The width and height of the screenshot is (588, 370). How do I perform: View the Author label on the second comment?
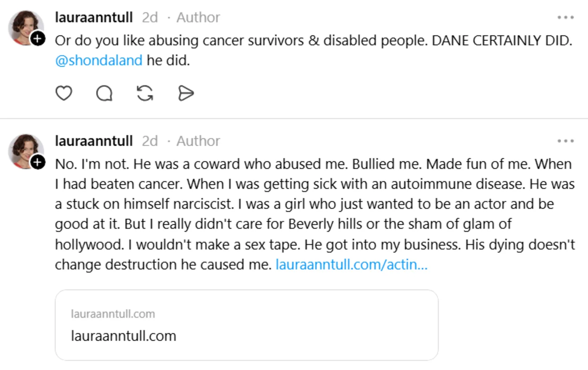pyautogui.click(x=197, y=141)
